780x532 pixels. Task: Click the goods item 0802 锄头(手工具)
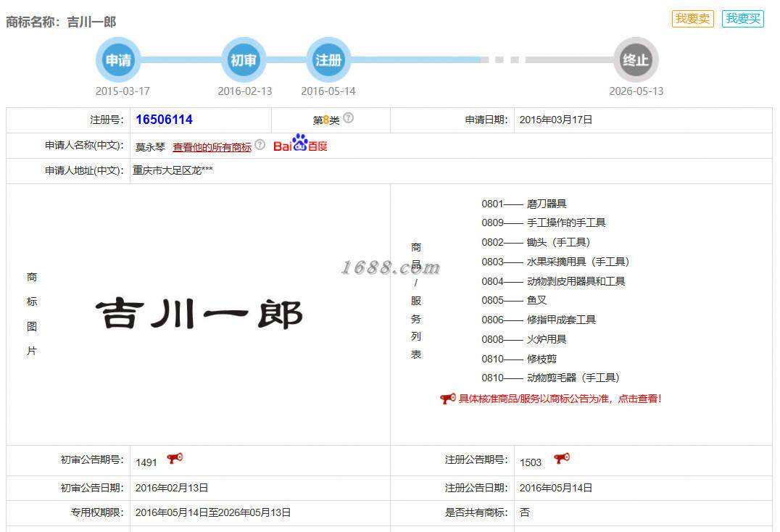point(536,242)
